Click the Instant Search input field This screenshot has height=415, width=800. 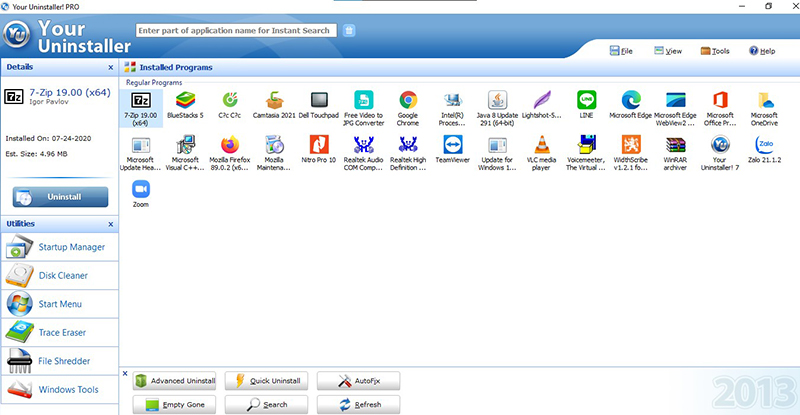tap(235, 30)
